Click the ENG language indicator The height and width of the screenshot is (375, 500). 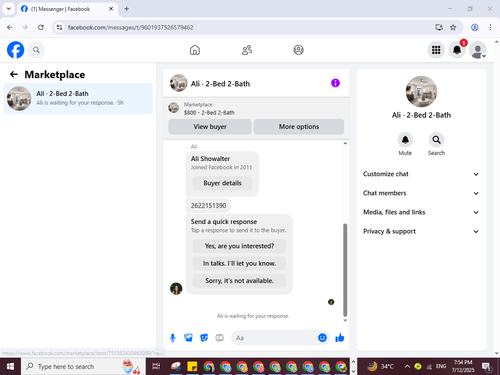pos(441,367)
